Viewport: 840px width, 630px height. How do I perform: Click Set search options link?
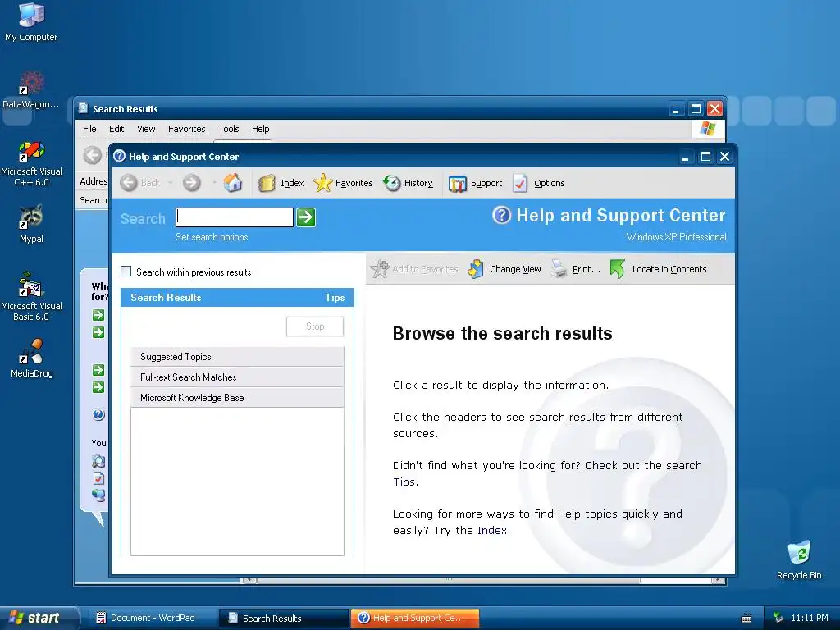(x=212, y=237)
